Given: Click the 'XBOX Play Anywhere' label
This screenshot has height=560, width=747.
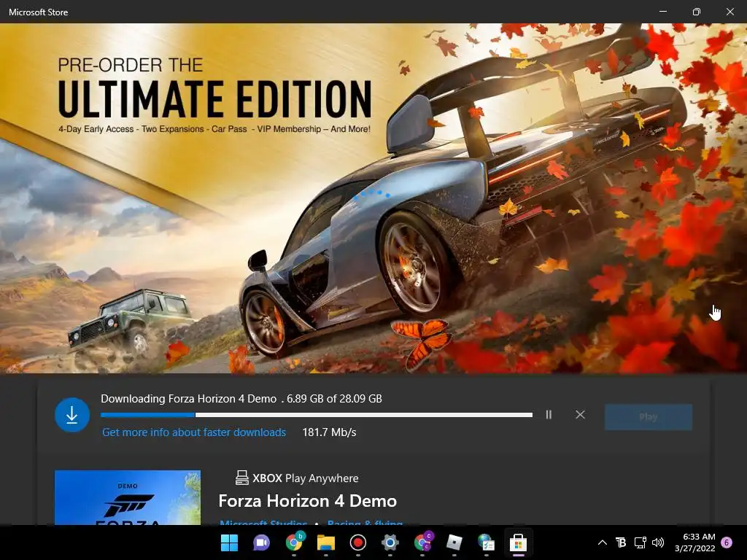Looking at the screenshot, I should [x=306, y=478].
